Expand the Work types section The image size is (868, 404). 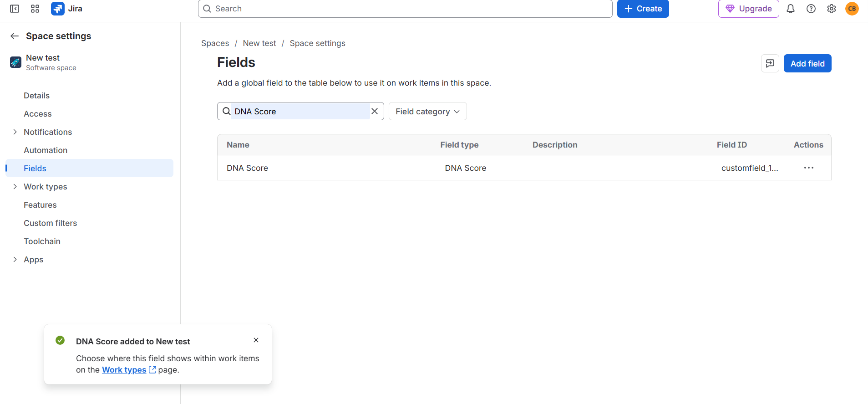pos(15,186)
